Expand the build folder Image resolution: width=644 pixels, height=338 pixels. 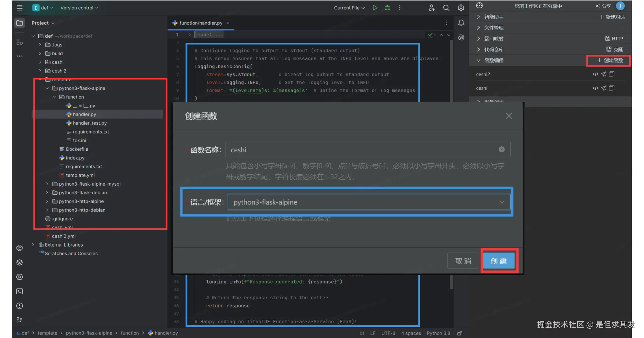pos(40,53)
